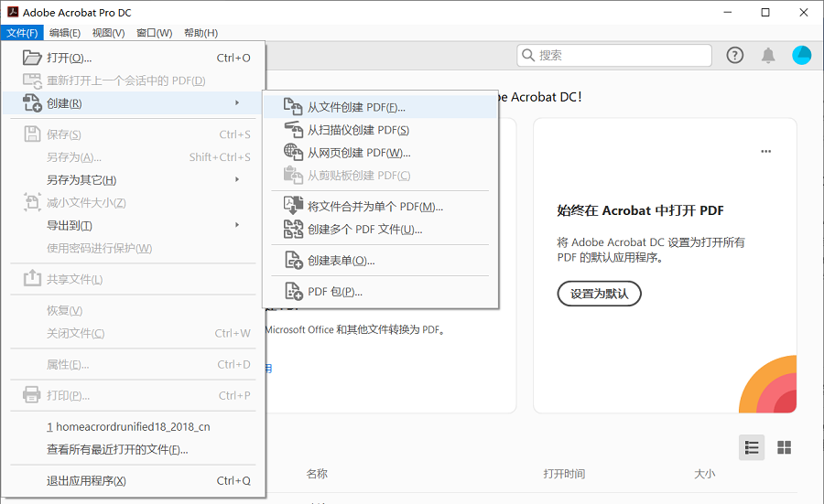Close the Adobe Acrobat Pro DC window

pos(804,12)
